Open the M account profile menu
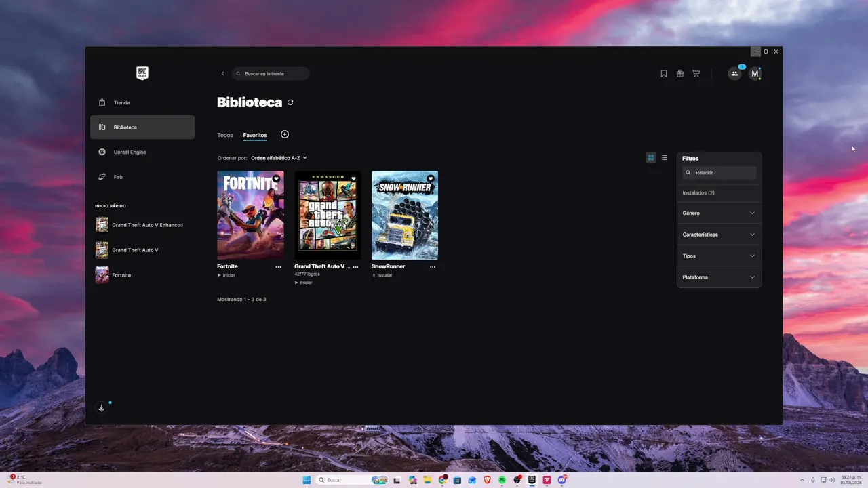 pyautogui.click(x=755, y=73)
